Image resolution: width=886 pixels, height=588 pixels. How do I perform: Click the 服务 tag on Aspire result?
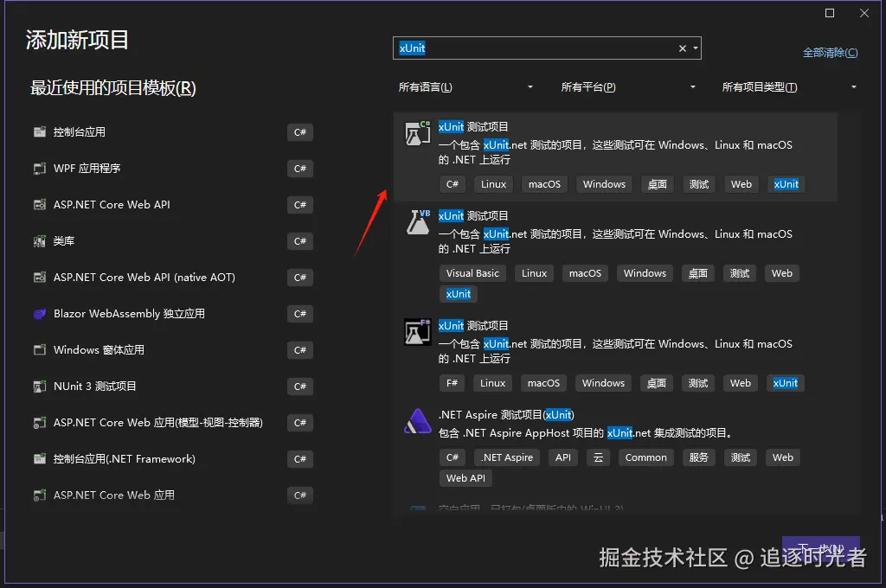point(698,457)
